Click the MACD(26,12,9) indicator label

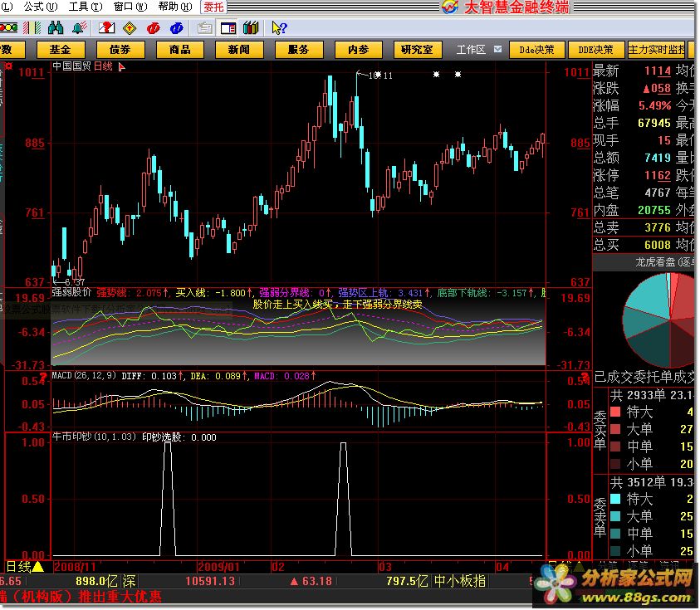(84, 376)
